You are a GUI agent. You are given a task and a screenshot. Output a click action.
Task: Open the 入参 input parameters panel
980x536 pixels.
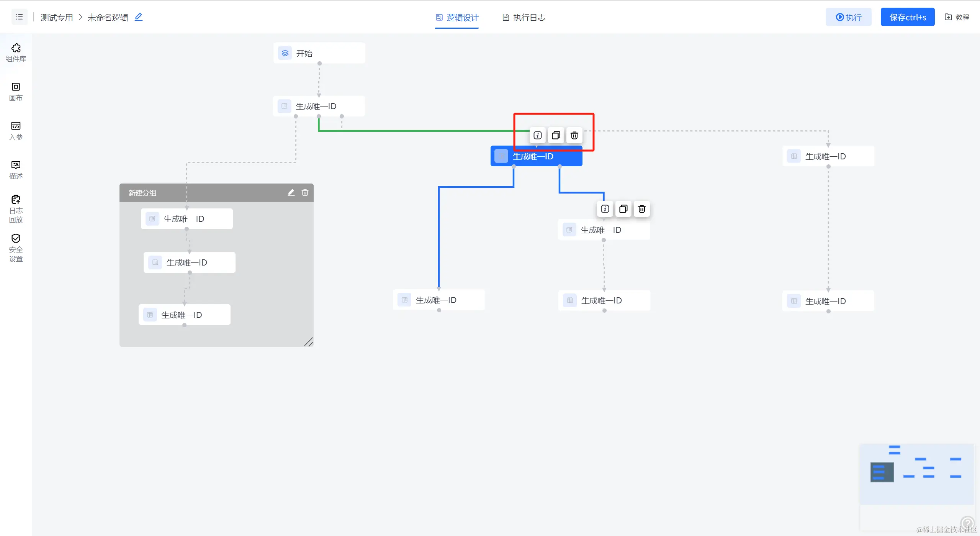16,131
